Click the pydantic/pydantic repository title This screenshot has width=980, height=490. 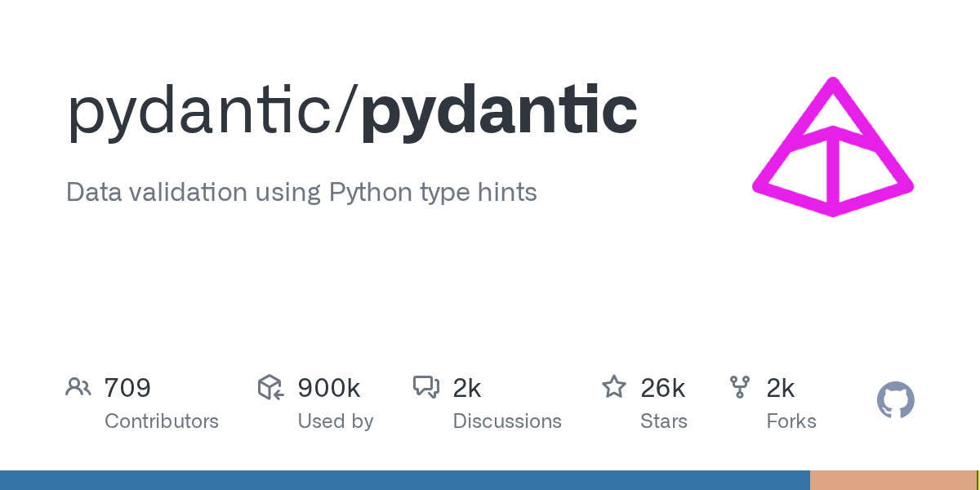[x=351, y=110]
